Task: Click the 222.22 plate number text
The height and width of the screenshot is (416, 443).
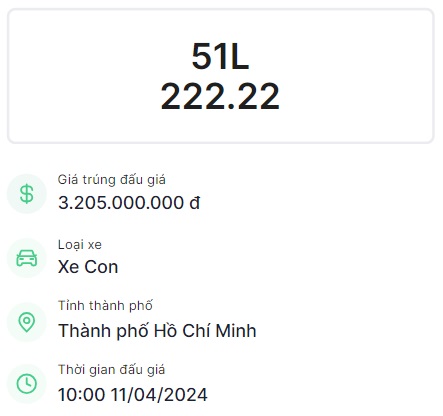Action: click(x=220, y=96)
